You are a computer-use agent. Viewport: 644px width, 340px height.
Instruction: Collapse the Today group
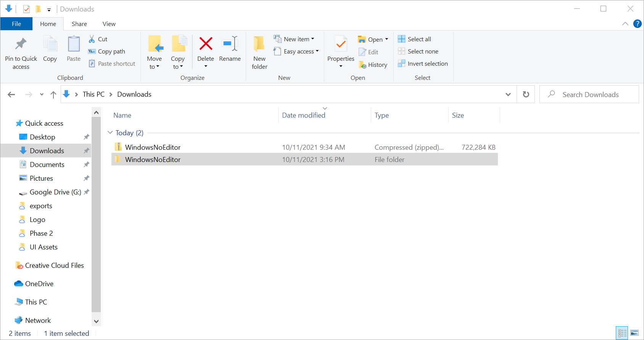[110, 133]
